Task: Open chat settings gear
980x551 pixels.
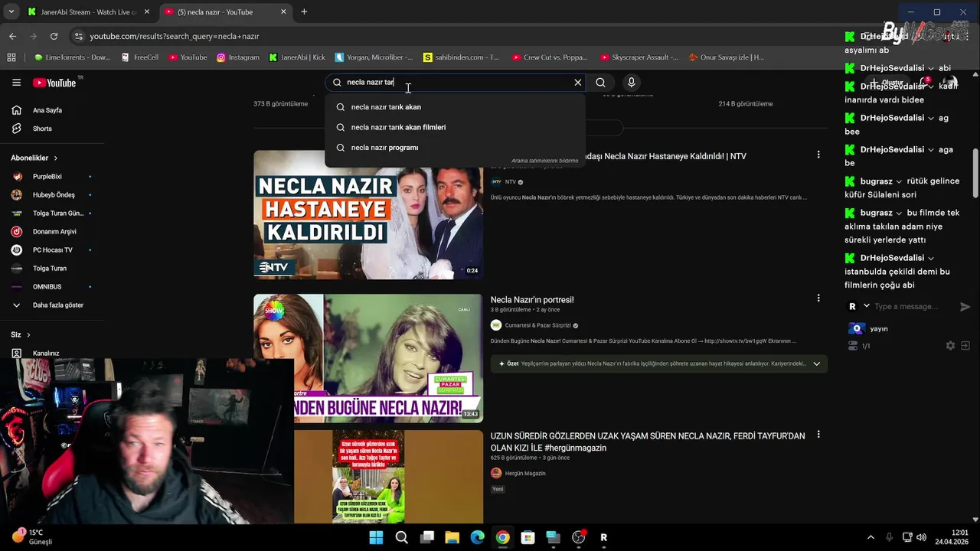Action: [x=950, y=346]
